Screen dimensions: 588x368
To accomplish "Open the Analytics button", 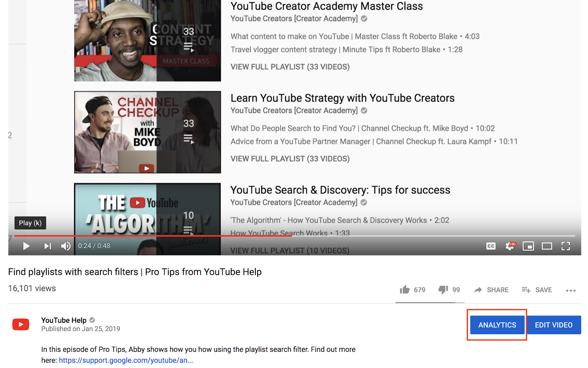I will click(x=497, y=325).
